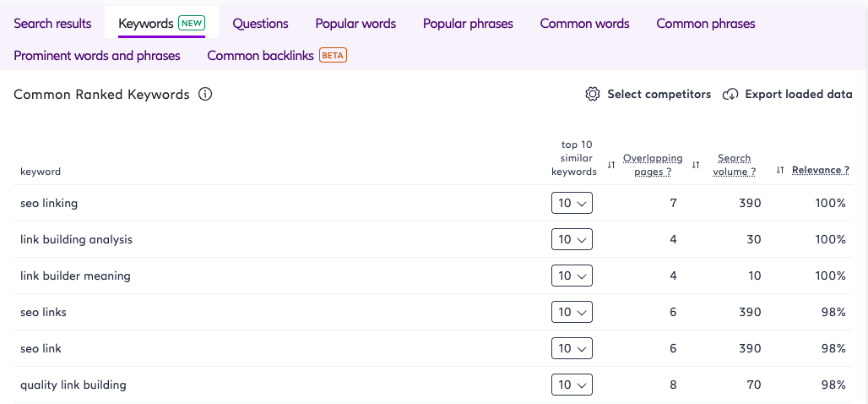
Task: Click the Relevance column header
Action: (821, 170)
